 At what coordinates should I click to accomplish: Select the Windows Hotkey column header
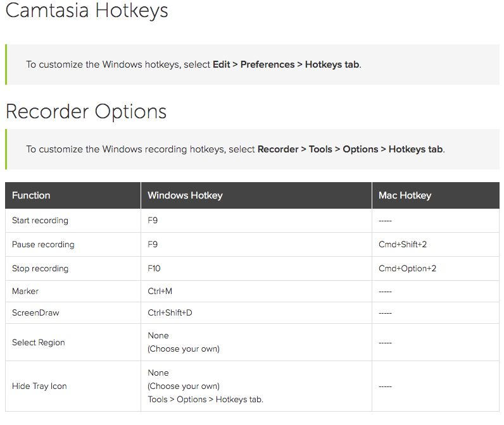tap(185, 195)
